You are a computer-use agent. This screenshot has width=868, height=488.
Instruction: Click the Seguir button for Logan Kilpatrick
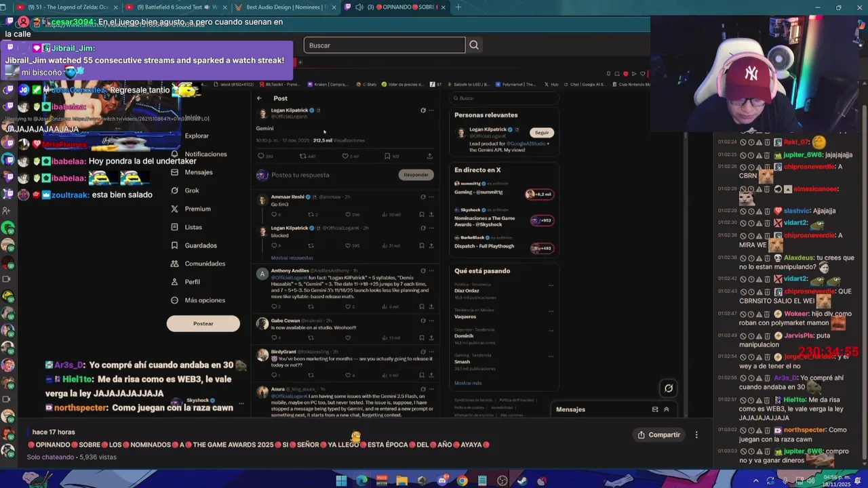tap(542, 133)
